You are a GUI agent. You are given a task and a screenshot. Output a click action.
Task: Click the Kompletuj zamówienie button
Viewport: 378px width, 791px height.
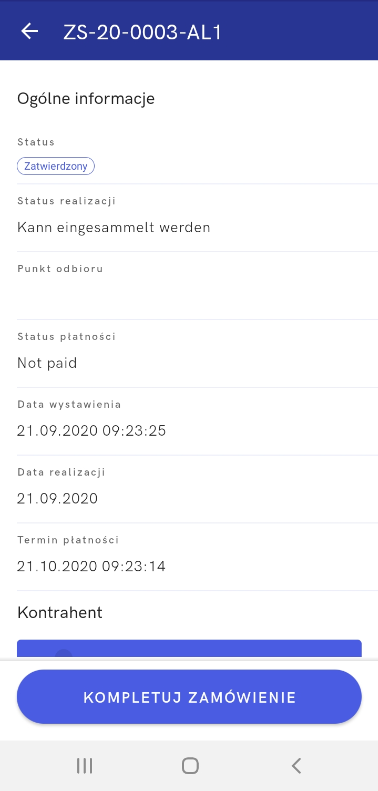coord(189,697)
